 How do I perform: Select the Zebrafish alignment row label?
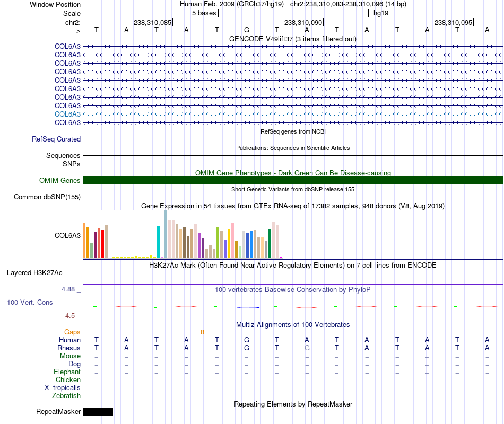[x=66, y=396]
